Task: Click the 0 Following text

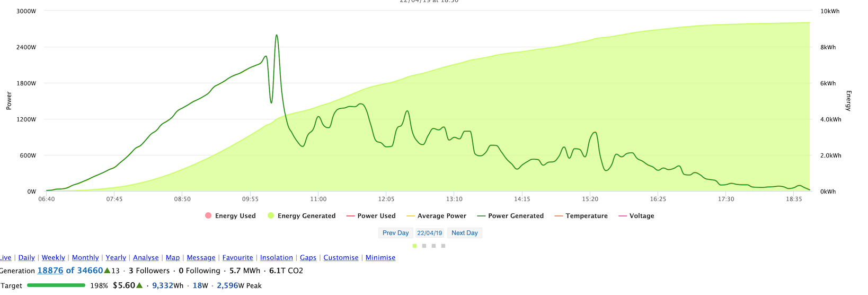Action: pyautogui.click(x=199, y=271)
